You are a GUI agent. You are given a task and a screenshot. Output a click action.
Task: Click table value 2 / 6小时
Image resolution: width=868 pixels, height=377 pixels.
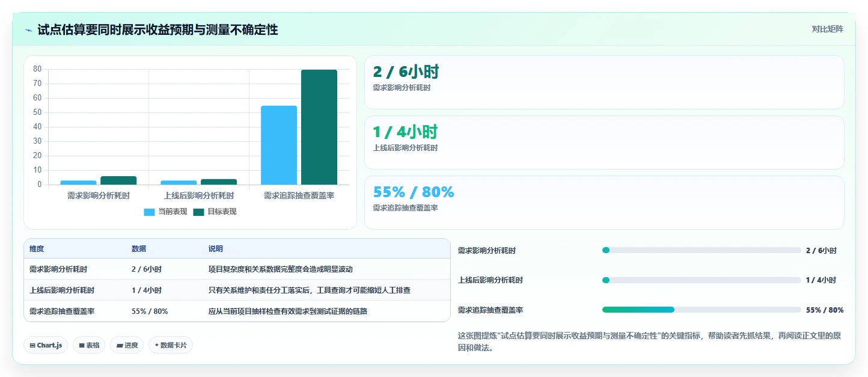[x=147, y=269]
